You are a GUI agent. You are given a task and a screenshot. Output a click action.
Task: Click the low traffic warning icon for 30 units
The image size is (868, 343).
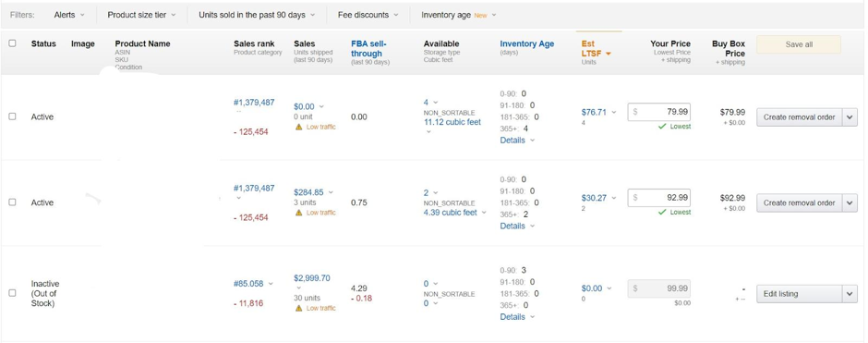(x=299, y=308)
